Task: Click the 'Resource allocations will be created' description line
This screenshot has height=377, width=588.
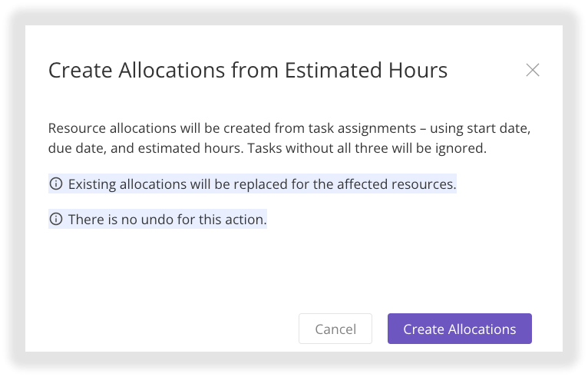Action: coord(289,128)
